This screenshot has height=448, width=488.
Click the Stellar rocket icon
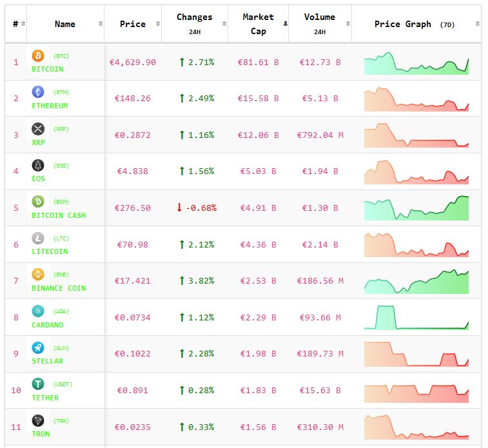point(38,348)
